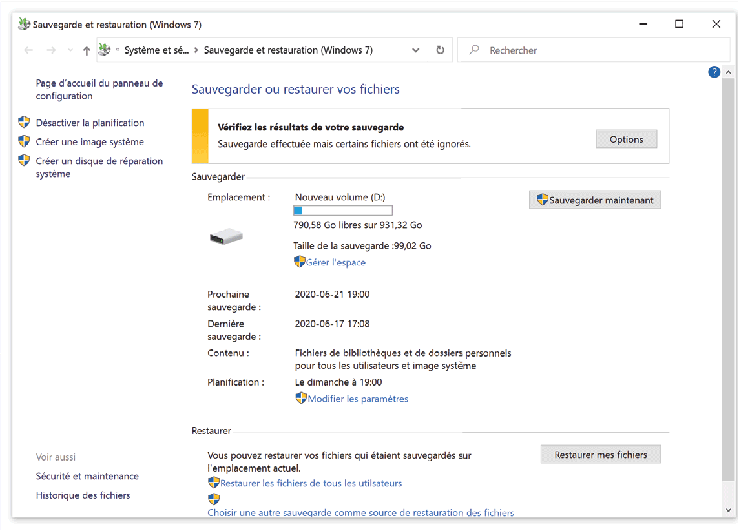Viewport: 750px width, 531px height.
Task: Open 'Créer un disque de réparation système'
Action: coord(99,167)
